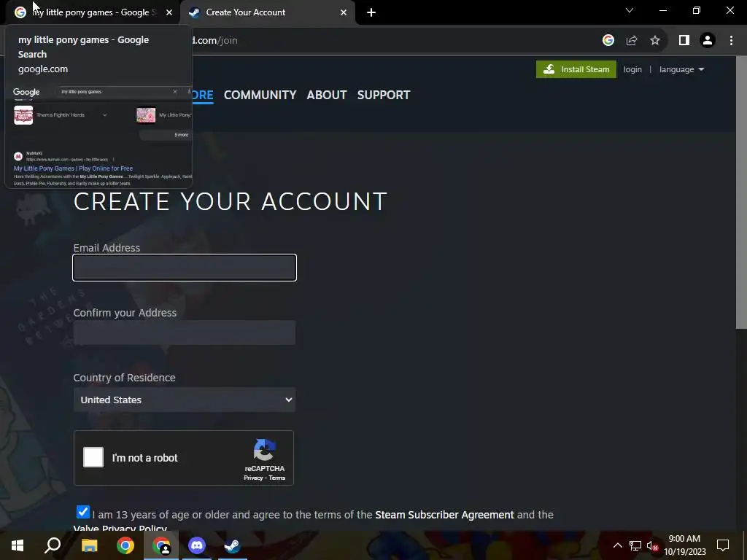Open the ABOUT menu
Viewport: 747px width, 560px height.
[327, 95]
